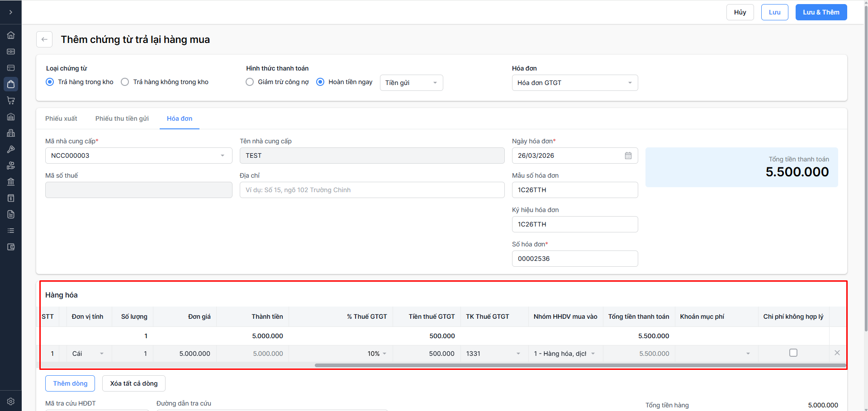The image size is (868, 411).
Task: Click the back arrow beside page title
Action: pos(44,39)
